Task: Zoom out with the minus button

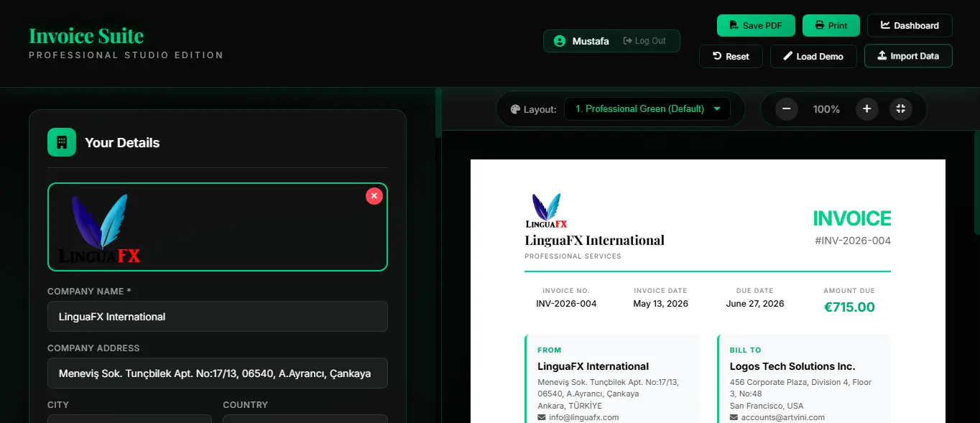Action: 786,109
